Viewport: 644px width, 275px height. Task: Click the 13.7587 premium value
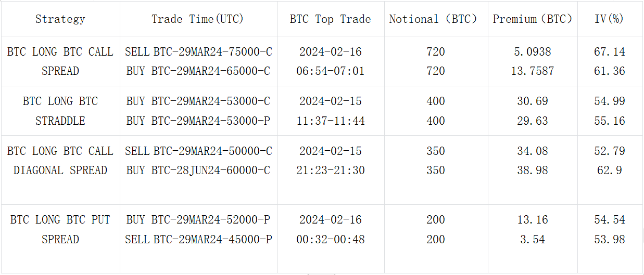pos(533,71)
